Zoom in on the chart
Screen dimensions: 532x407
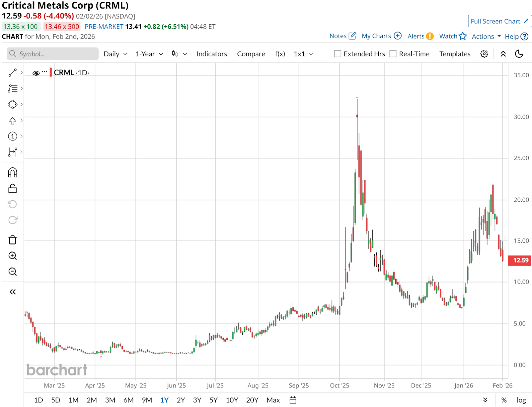tap(13, 256)
